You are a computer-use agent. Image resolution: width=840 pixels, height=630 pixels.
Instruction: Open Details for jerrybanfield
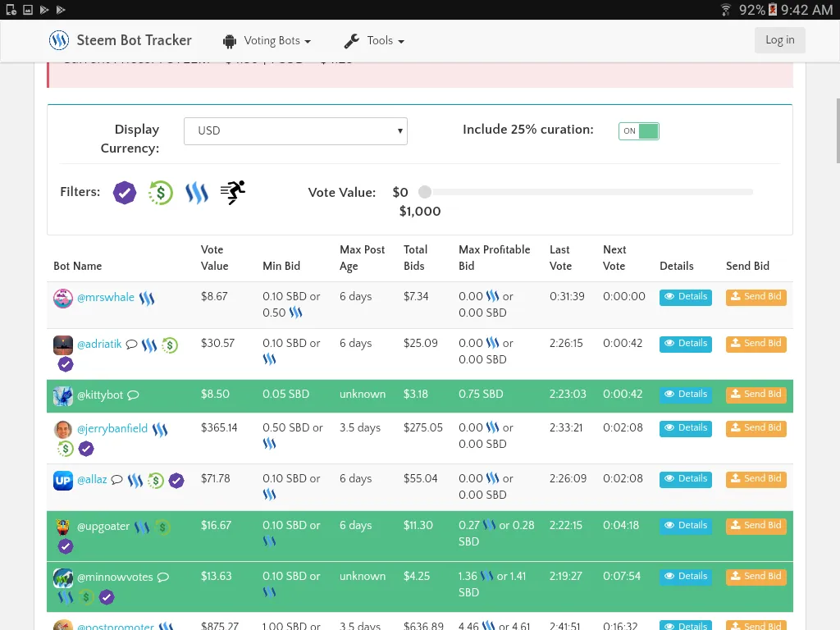click(x=685, y=428)
